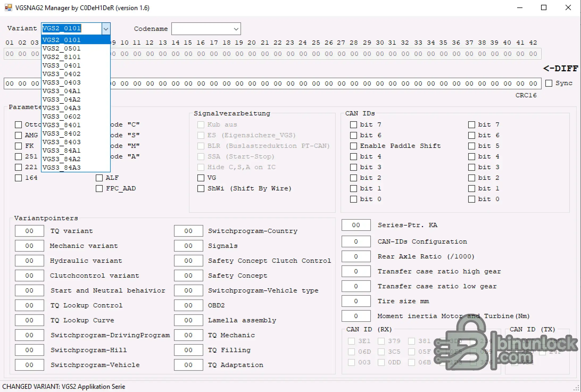Click the status bar CHANGED VARIANT text

click(x=64, y=386)
